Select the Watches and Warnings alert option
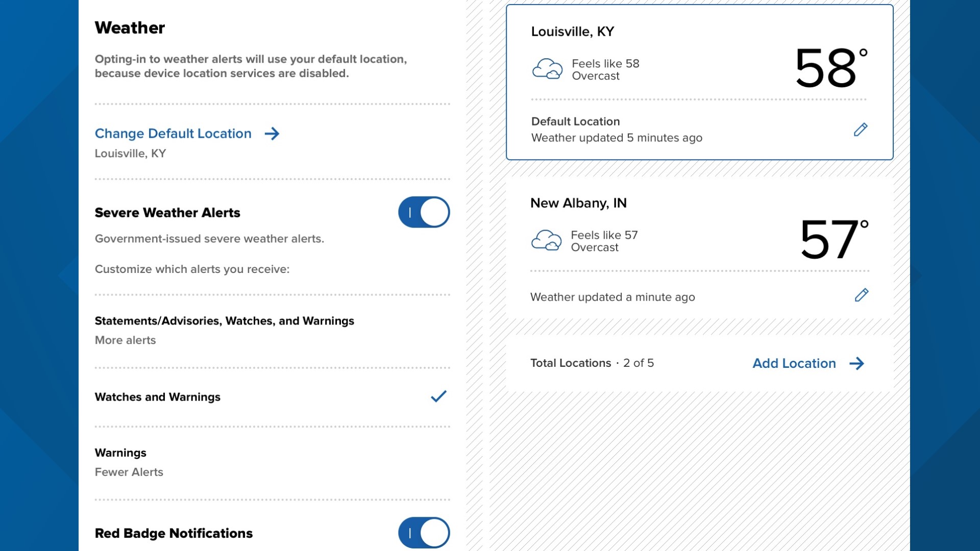 point(272,397)
